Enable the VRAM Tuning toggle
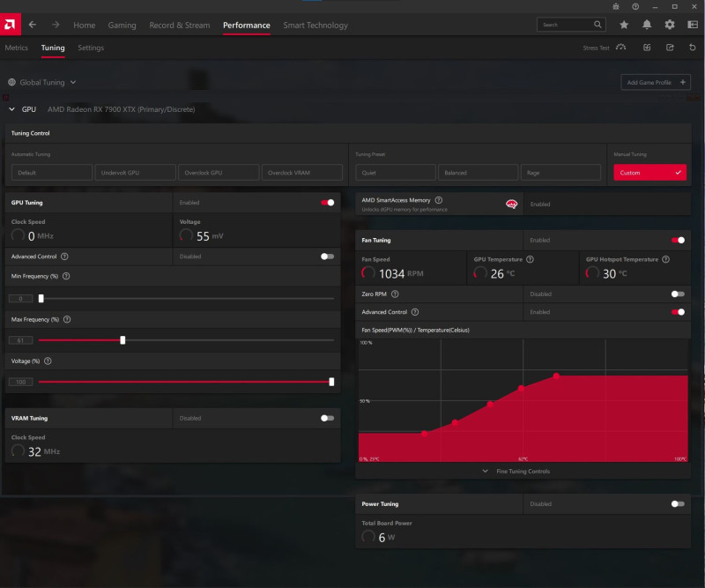 click(327, 419)
